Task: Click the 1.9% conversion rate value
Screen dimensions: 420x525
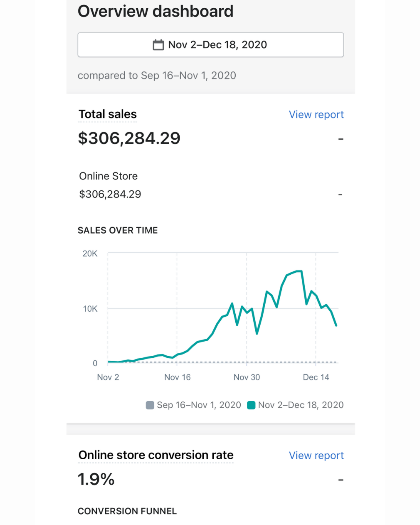Action: (96, 479)
